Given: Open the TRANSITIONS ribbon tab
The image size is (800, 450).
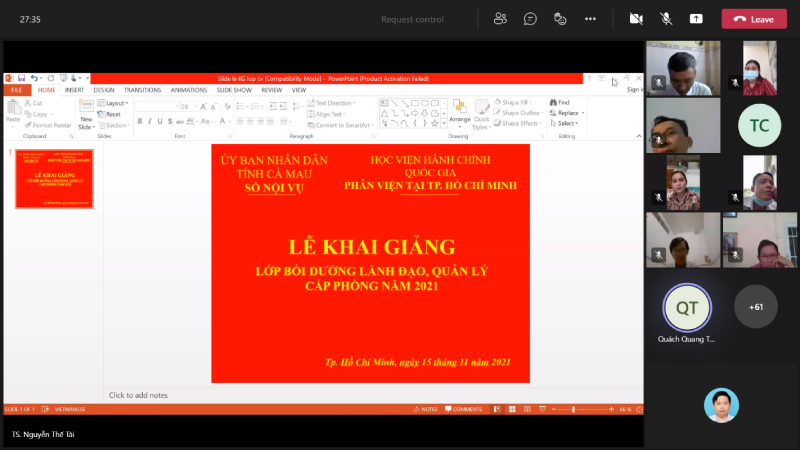Looking at the screenshot, I should (142, 90).
